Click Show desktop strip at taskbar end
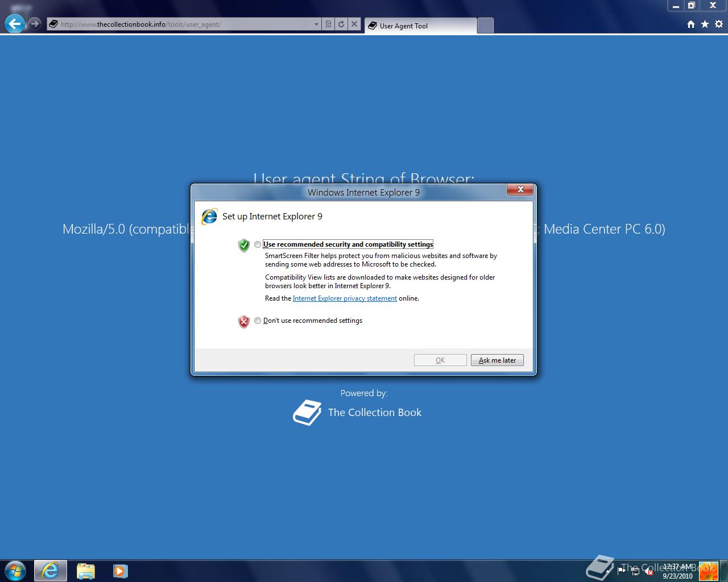The width and height of the screenshot is (728, 582). tap(723, 571)
